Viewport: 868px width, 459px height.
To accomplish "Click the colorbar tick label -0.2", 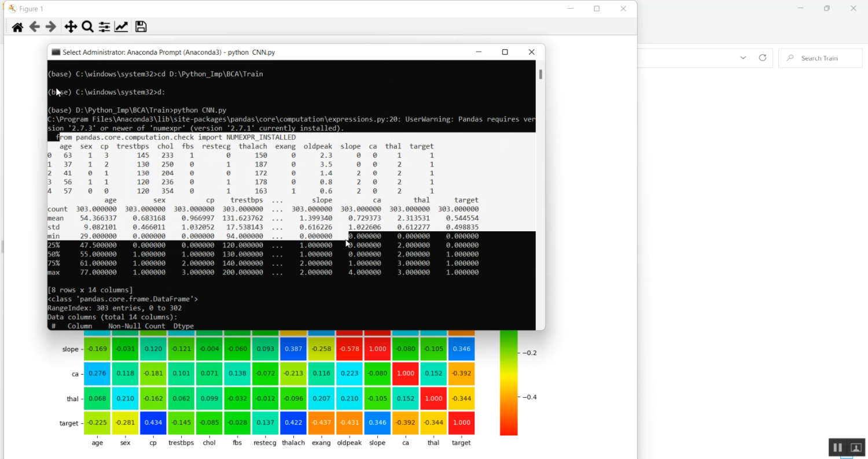I will 529,353.
